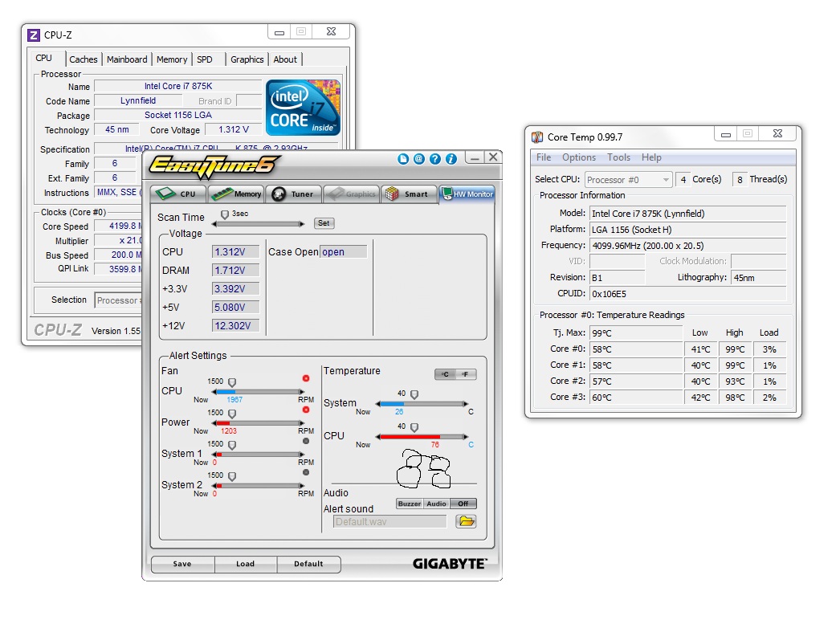Click the Default.wav alert sound field
840x620 pixels.
[x=390, y=521]
